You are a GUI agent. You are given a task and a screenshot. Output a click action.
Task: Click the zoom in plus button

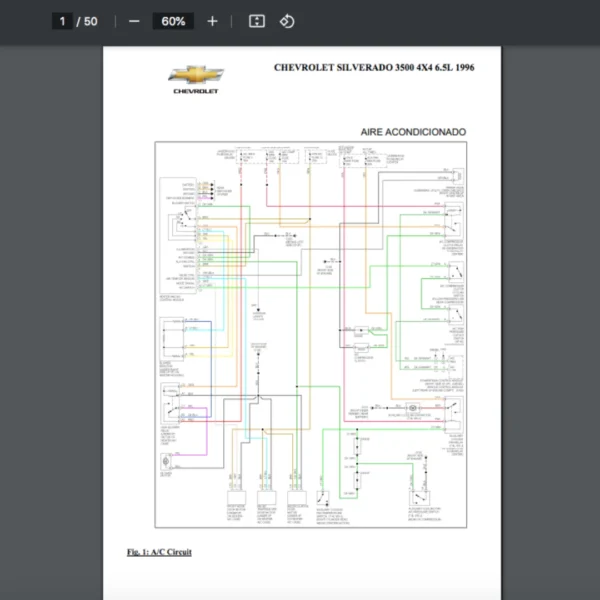click(x=212, y=21)
